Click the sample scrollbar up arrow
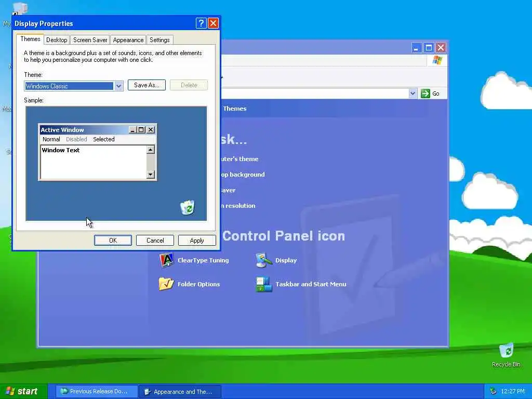 coord(151,150)
